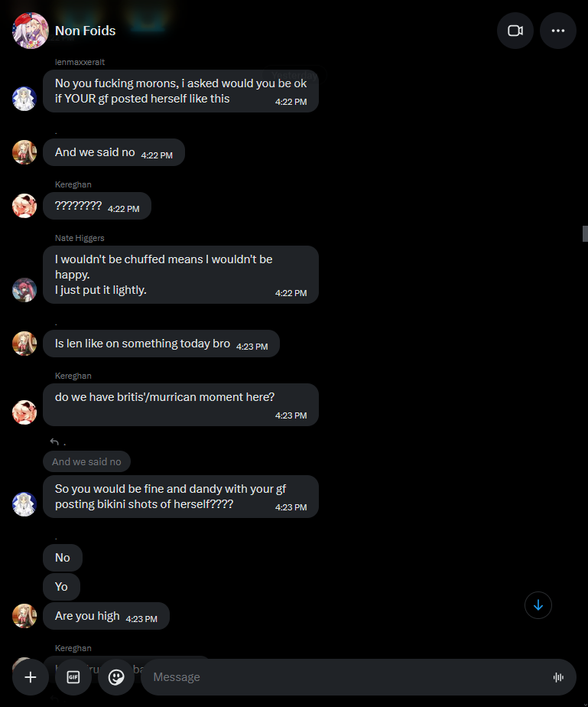Click the avatar beside '????????' message
The width and height of the screenshot is (588, 707).
pyautogui.click(x=24, y=206)
